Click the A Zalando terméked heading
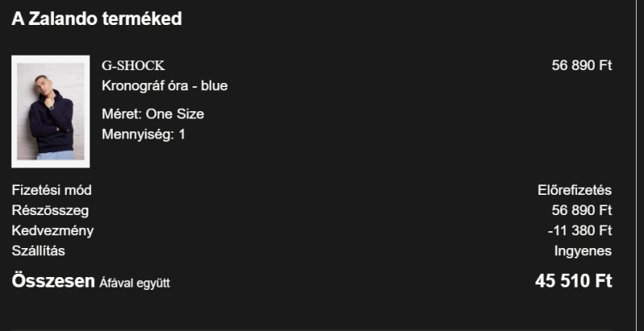 (97, 19)
